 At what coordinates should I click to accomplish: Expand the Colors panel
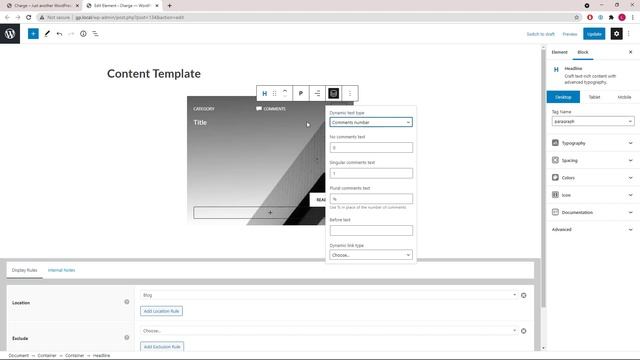tap(593, 178)
